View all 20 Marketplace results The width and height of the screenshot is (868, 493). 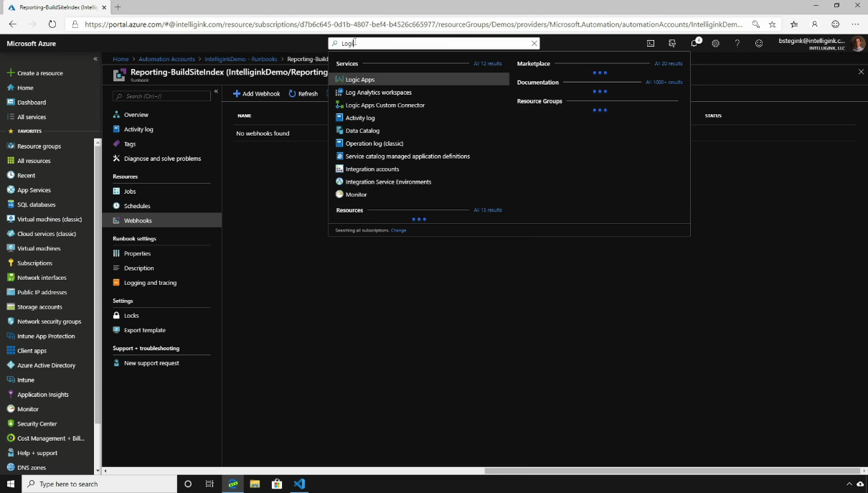click(669, 64)
